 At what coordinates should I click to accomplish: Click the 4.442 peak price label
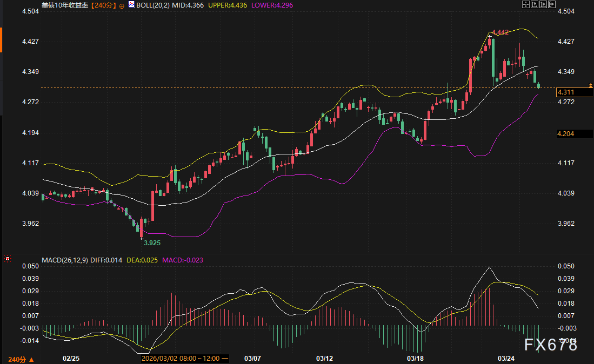(499, 32)
